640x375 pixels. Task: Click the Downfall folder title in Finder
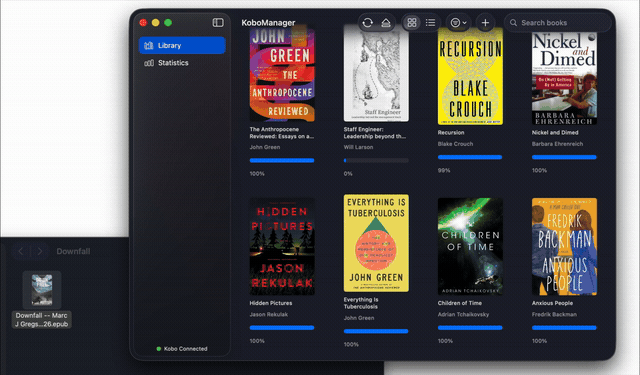coord(73,251)
